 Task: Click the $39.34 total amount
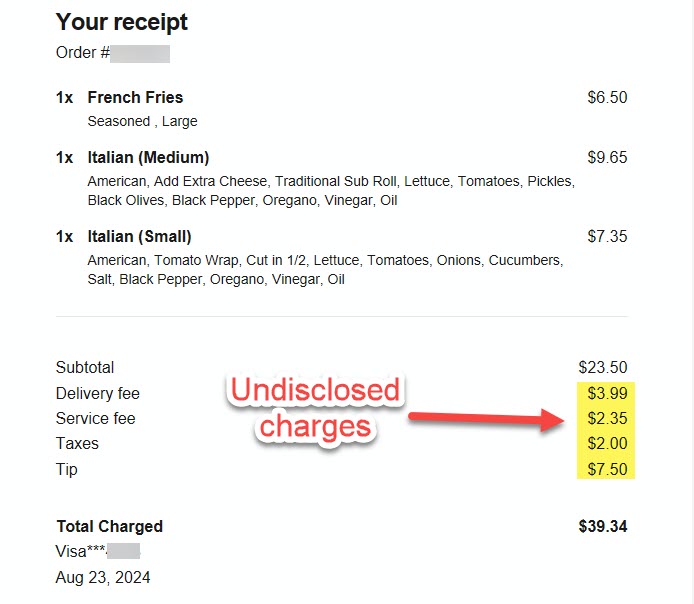click(603, 526)
